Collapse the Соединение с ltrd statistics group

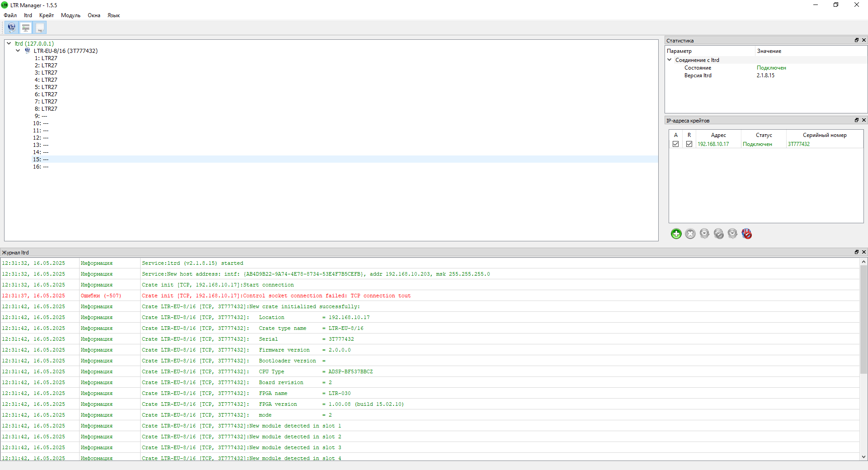point(670,60)
